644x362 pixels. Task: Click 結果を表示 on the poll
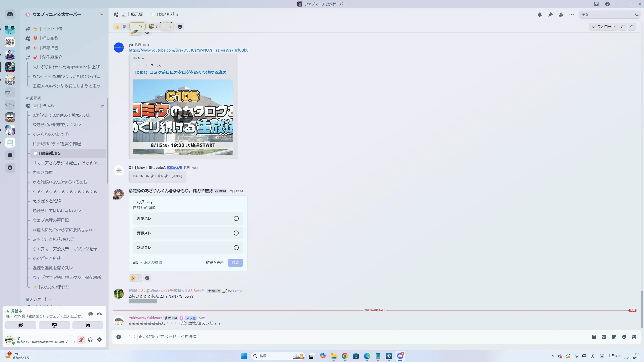(215, 263)
